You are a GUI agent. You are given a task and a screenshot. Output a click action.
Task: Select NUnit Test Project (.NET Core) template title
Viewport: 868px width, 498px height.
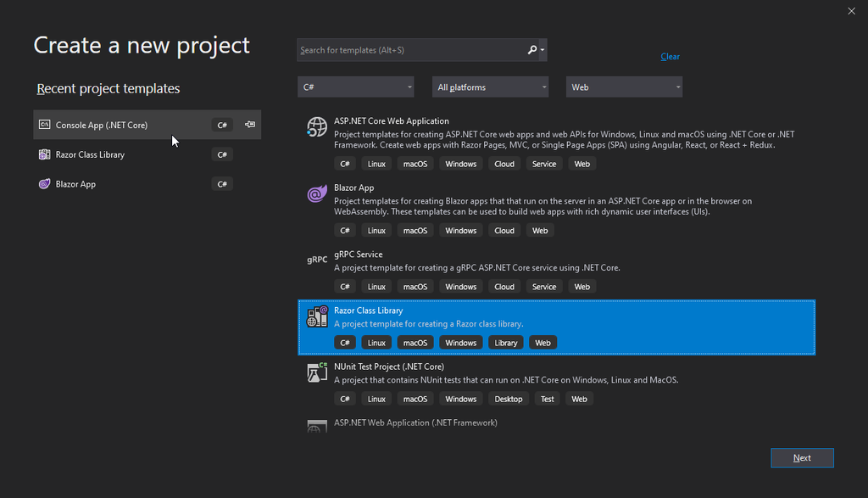388,367
